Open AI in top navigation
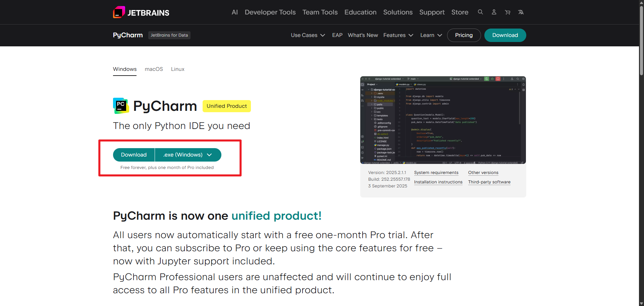644x306 pixels. pyautogui.click(x=235, y=12)
